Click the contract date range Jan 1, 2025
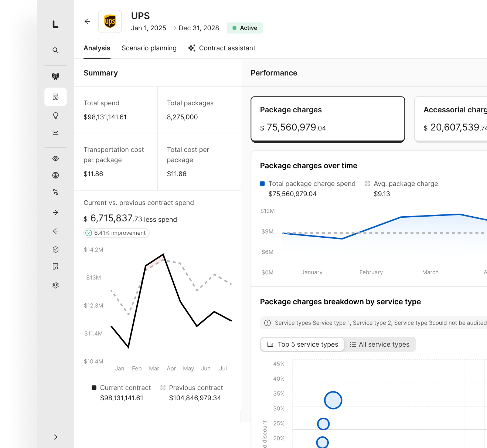This screenshot has width=487, height=448. point(149,28)
